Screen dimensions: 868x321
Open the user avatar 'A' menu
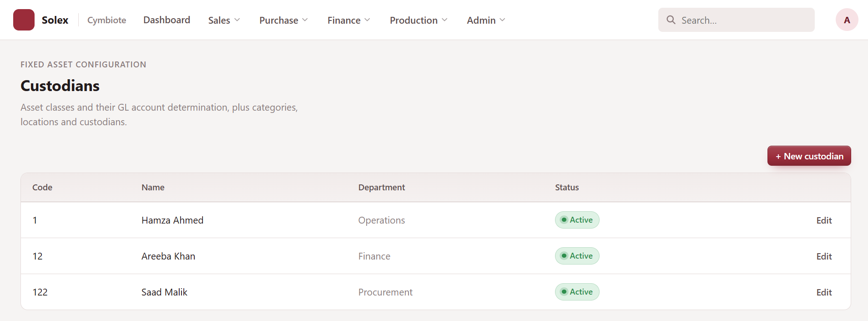click(847, 20)
